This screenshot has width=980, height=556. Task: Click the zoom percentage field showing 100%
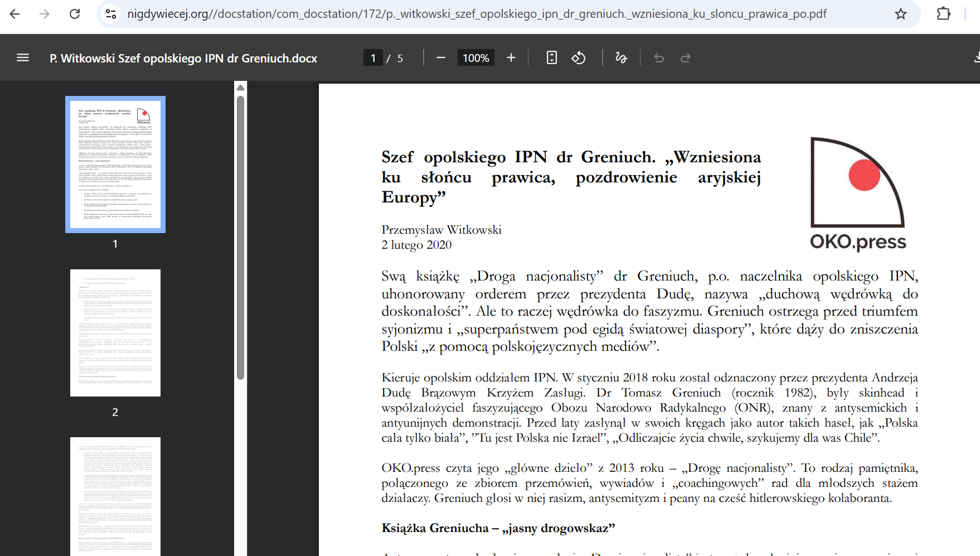pyautogui.click(x=475, y=57)
